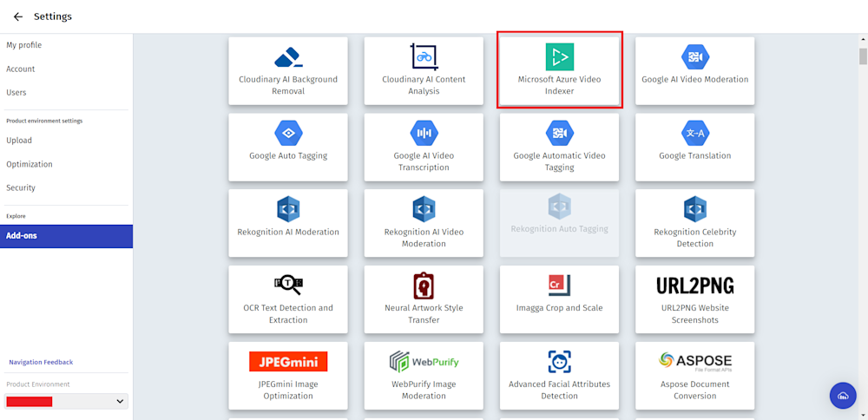Click 'URL2PNG Website Screenshots' card title
868x420 pixels.
pyautogui.click(x=695, y=314)
